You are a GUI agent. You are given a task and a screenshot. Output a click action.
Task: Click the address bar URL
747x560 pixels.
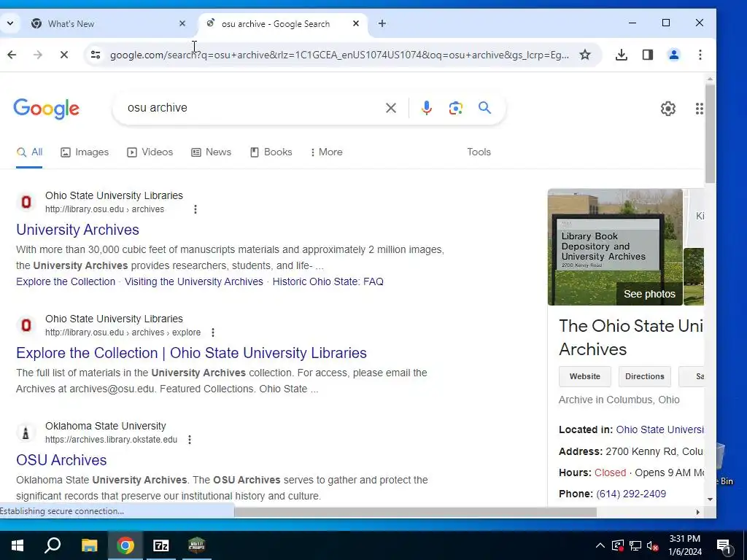click(x=339, y=55)
